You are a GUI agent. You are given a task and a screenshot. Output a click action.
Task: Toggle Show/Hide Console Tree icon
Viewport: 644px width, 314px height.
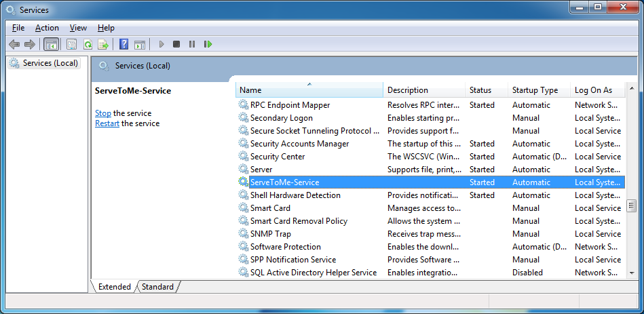click(x=52, y=44)
